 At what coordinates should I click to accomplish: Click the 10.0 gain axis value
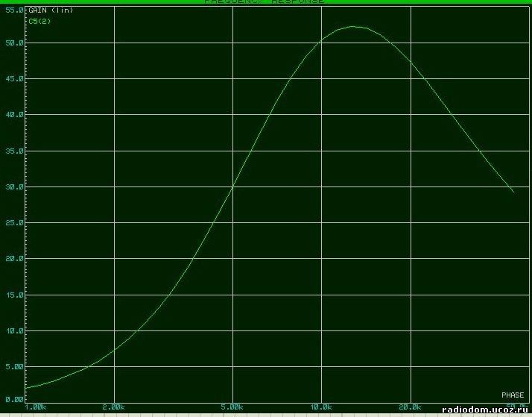pyautogui.click(x=15, y=330)
